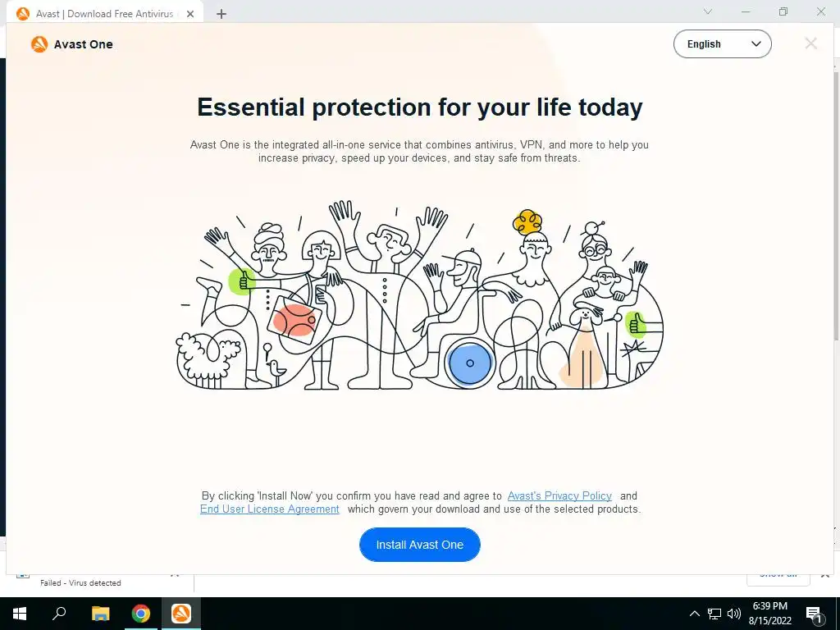Open the End User License Agreement link

click(x=269, y=509)
